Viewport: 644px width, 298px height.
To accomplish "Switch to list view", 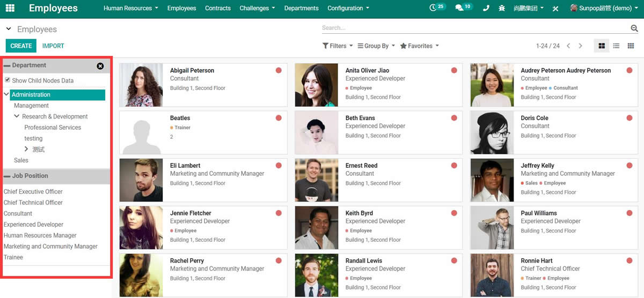I will (616, 46).
